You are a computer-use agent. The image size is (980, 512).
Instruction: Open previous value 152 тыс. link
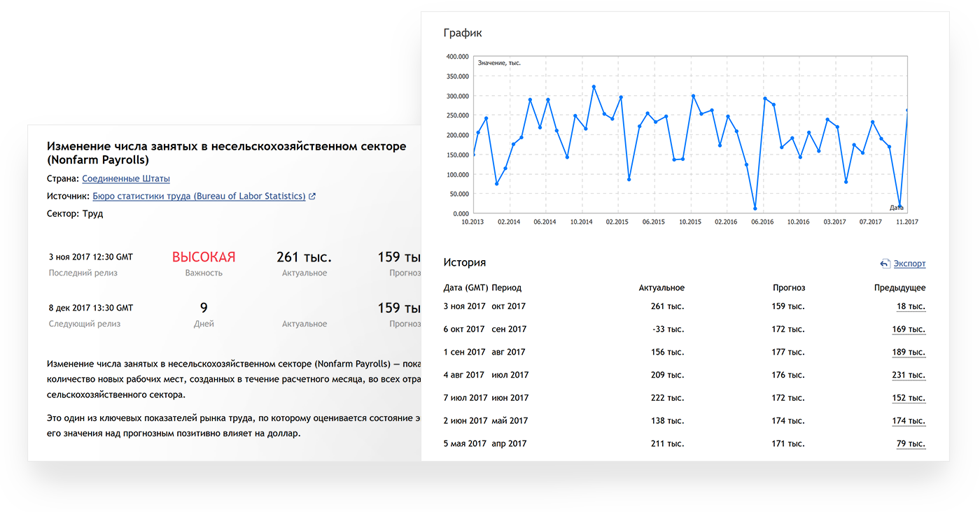click(909, 398)
